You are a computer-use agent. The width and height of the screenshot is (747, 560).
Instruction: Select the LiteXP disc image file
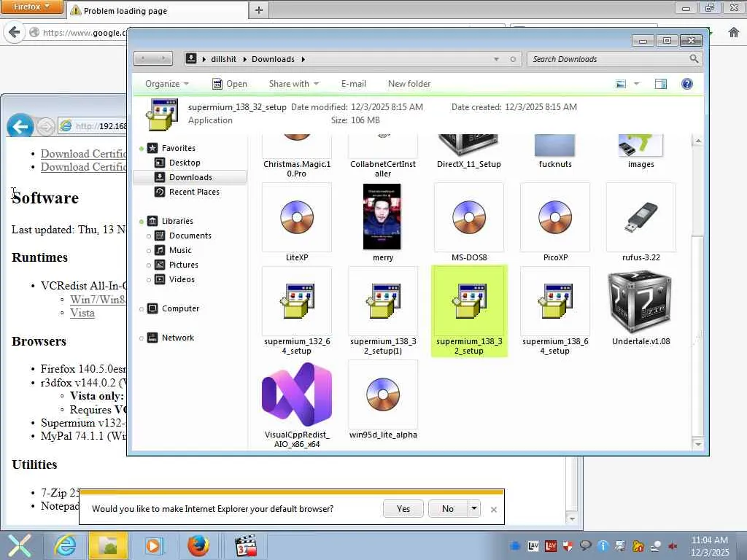point(297,223)
